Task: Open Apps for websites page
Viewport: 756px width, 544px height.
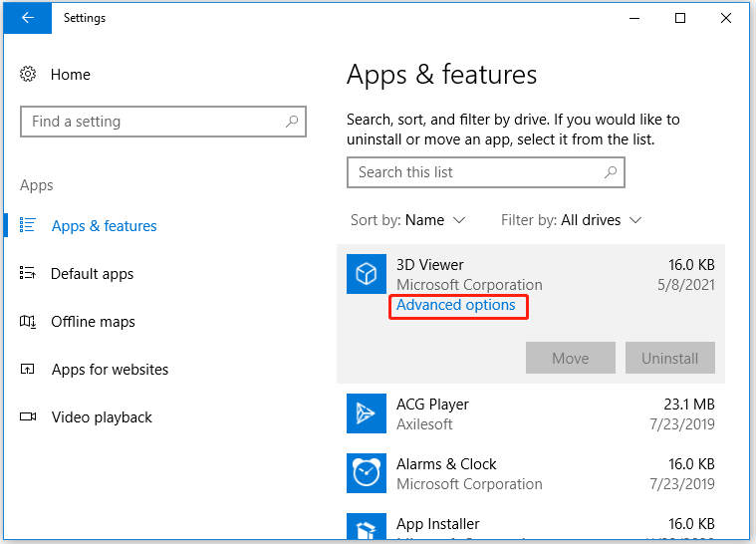Action: point(110,370)
